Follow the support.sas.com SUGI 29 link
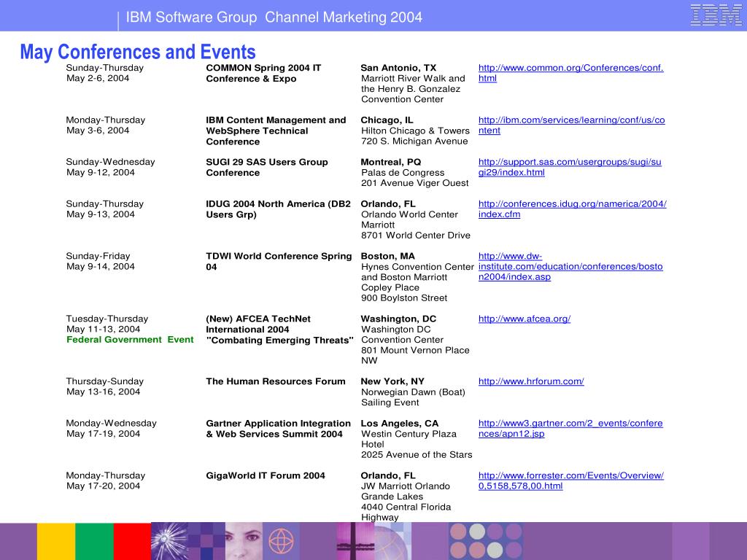The image size is (747, 560). [x=570, y=167]
